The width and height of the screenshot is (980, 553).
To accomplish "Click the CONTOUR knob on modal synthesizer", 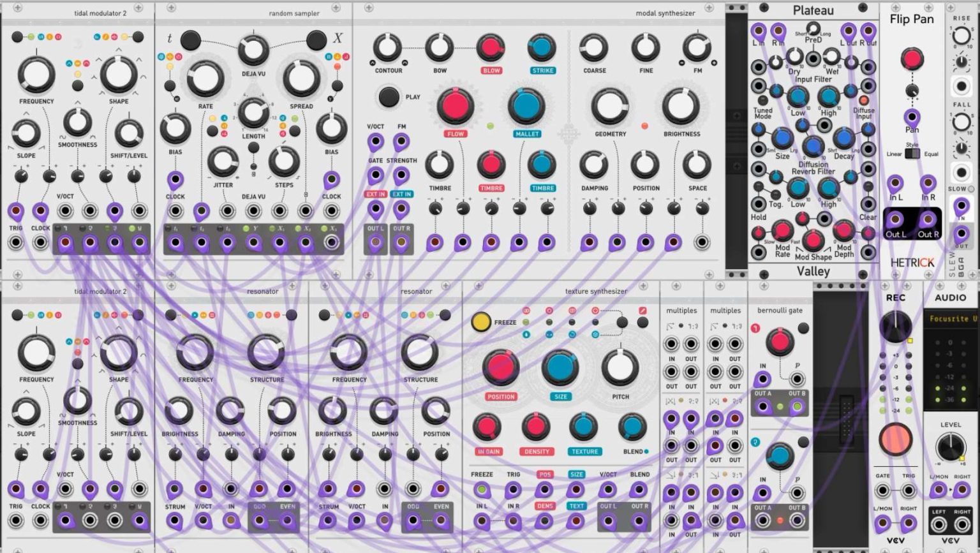I will [x=387, y=48].
